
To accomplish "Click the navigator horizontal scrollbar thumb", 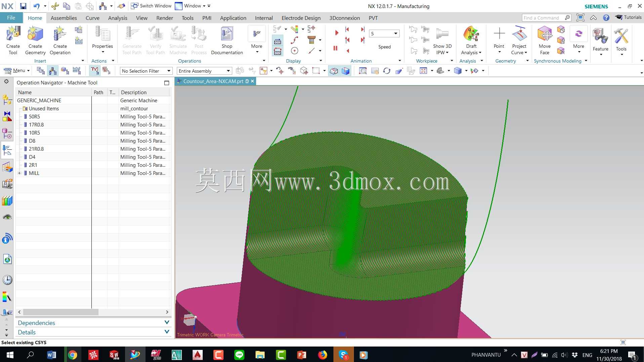I will tap(61, 312).
